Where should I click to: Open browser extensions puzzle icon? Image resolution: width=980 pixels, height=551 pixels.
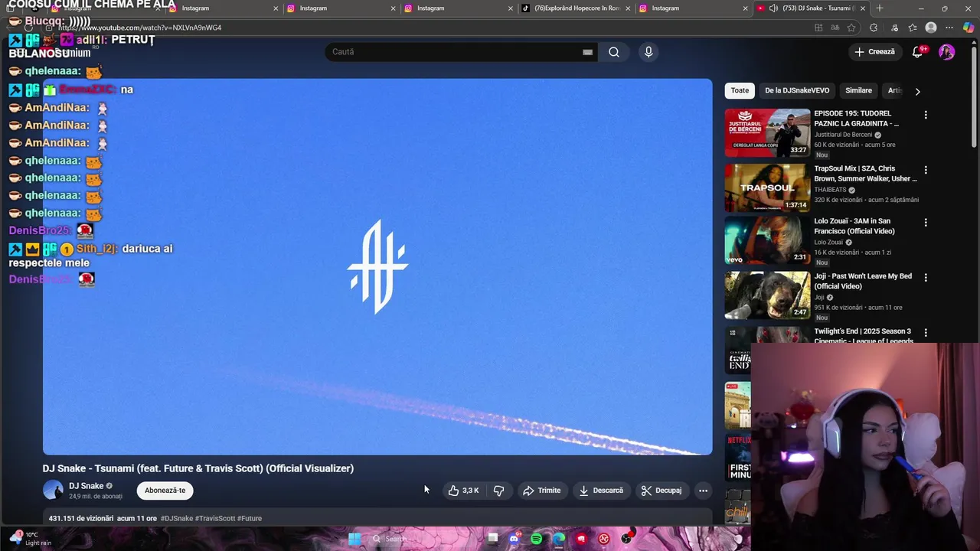pyautogui.click(x=874, y=28)
